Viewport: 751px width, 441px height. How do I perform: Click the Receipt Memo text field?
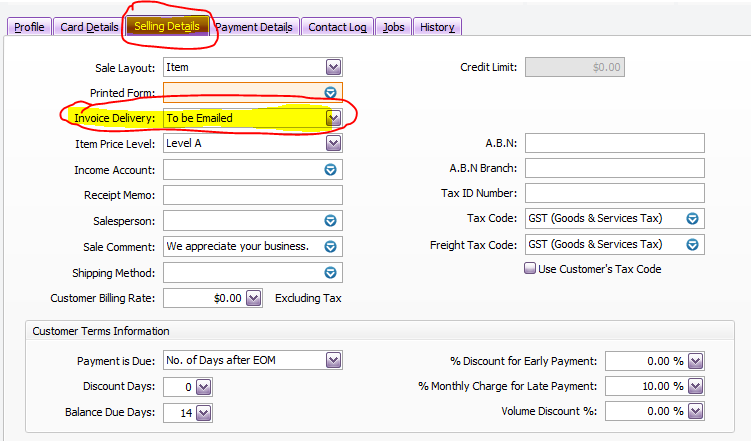(x=253, y=195)
